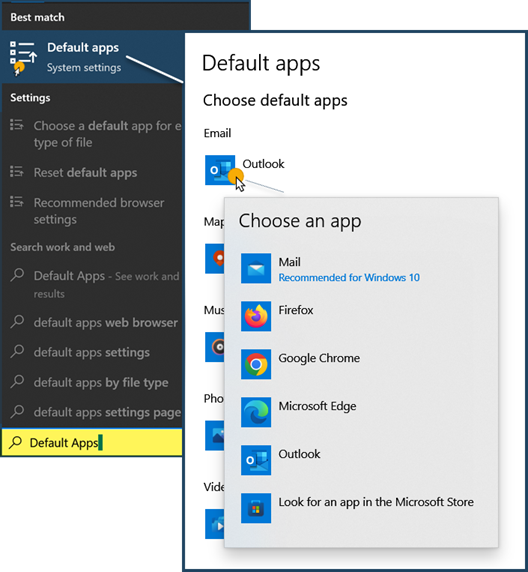
Task: Click the Music player default app icon
Action: point(215,347)
